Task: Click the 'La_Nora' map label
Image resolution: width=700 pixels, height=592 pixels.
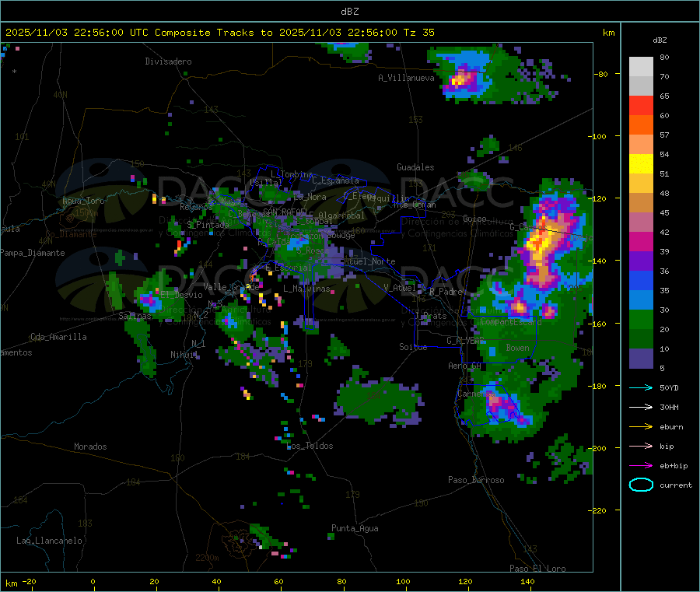Action: [310, 197]
